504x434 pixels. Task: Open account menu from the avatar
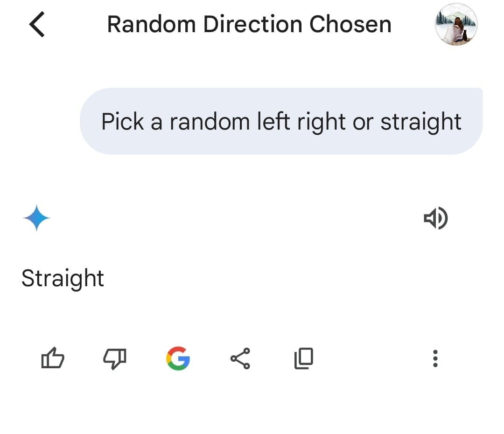(x=456, y=24)
